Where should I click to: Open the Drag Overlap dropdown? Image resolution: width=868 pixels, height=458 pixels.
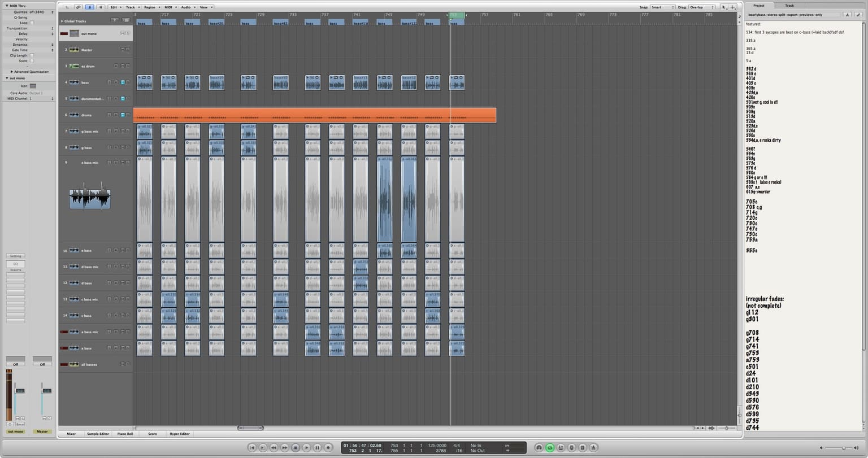point(701,7)
